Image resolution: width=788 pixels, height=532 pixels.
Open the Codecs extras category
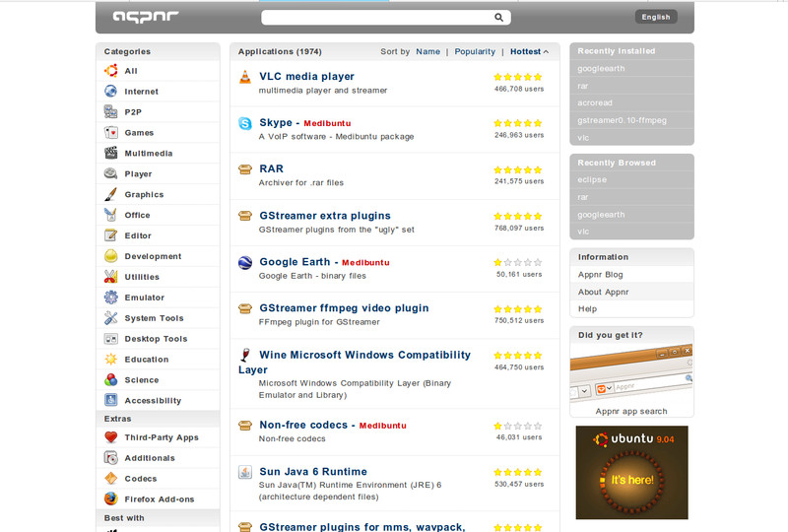click(x=141, y=479)
